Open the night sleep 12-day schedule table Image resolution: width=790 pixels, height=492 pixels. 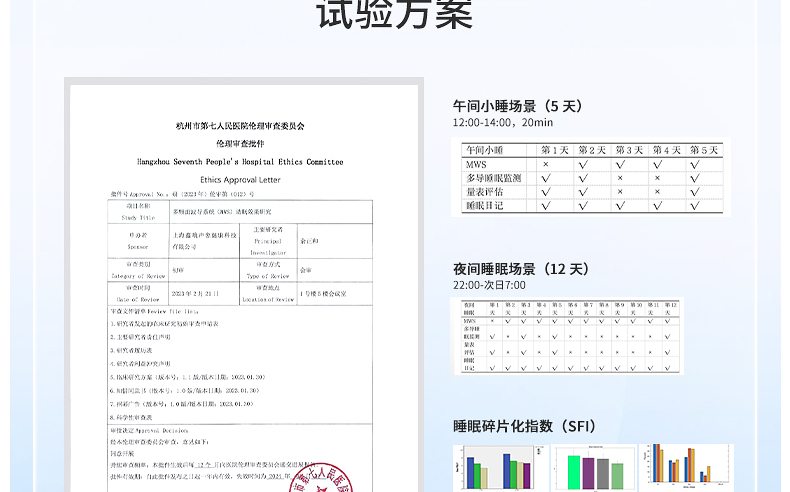(x=568, y=337)
